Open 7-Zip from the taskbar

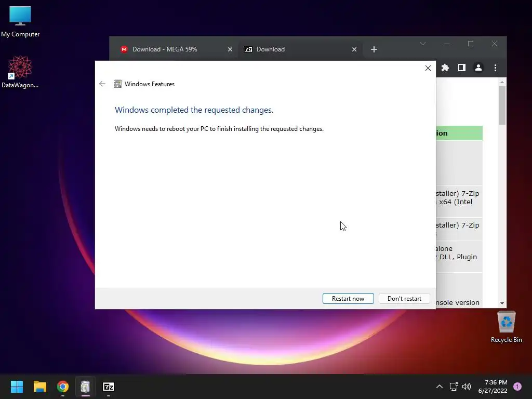click(x=109, y=387)
